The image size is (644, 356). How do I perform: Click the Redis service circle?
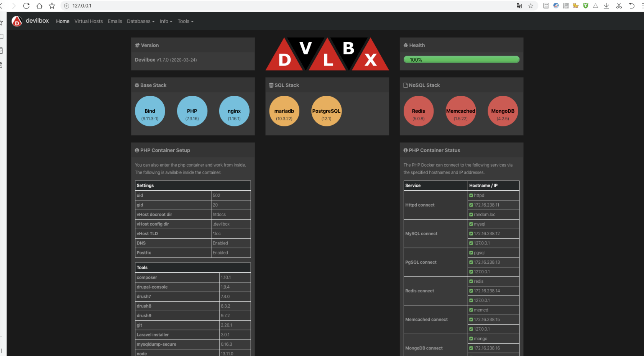419,111
